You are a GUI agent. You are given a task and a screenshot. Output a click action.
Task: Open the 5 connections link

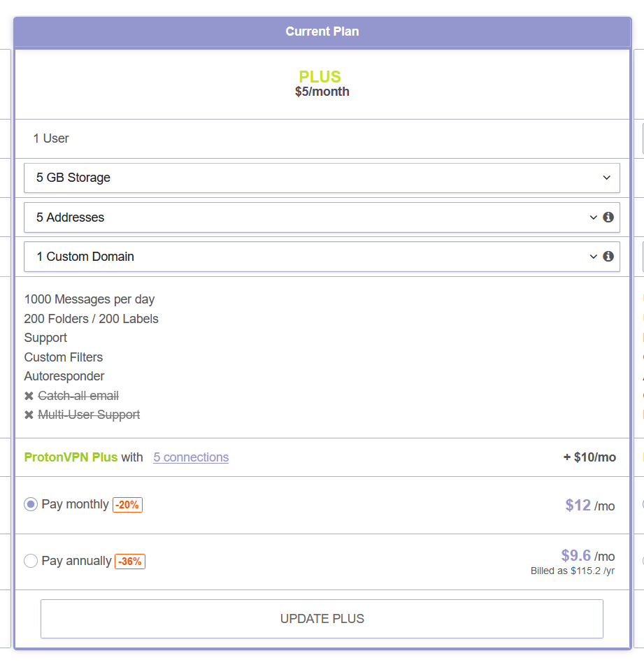191,457
